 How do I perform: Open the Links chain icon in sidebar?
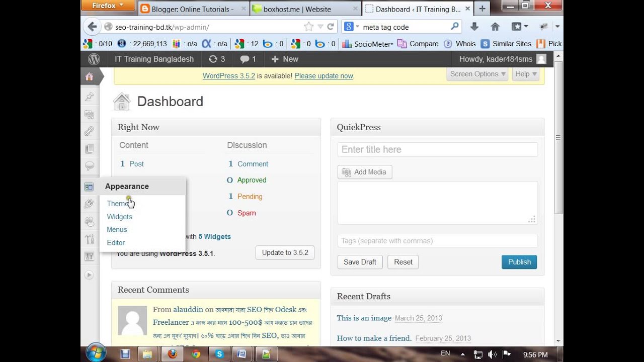coord(89,131)
